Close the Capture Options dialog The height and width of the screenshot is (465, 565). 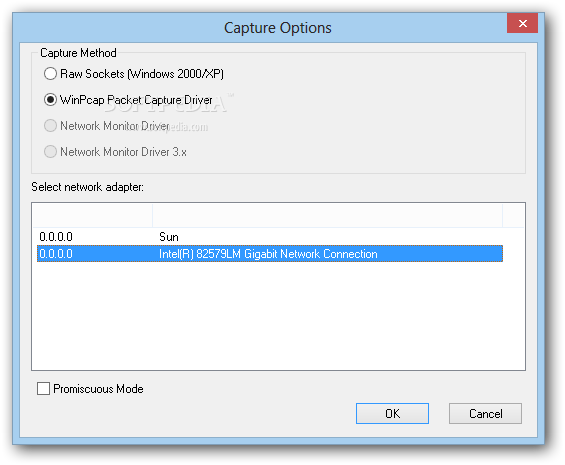point(522,23)
